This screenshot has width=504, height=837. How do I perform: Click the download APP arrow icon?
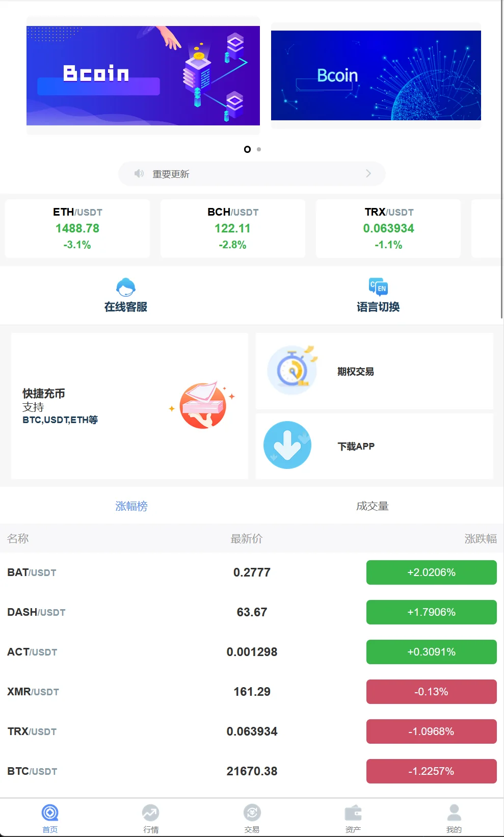(287, 445)
